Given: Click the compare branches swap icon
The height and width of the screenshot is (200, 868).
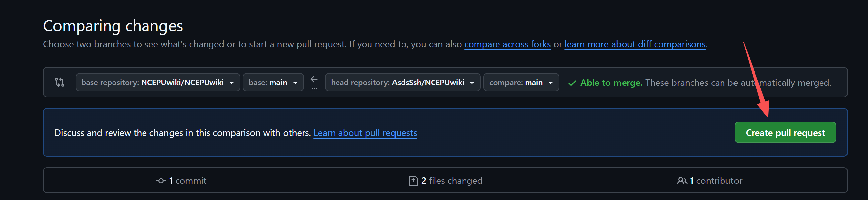Looking at the screenshot, I should click(59, 82).
